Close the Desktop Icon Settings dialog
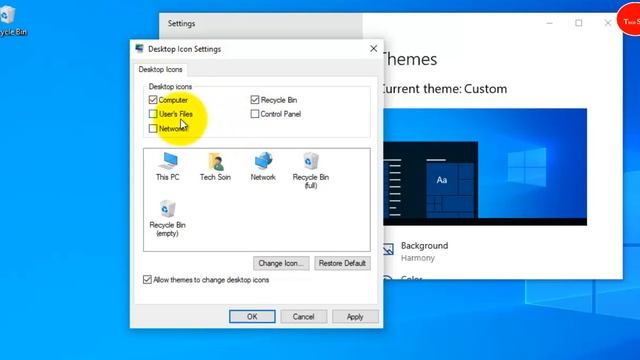The width and height of the screenshot is (640, 360). pyautogui.click(x=373, y=49)
